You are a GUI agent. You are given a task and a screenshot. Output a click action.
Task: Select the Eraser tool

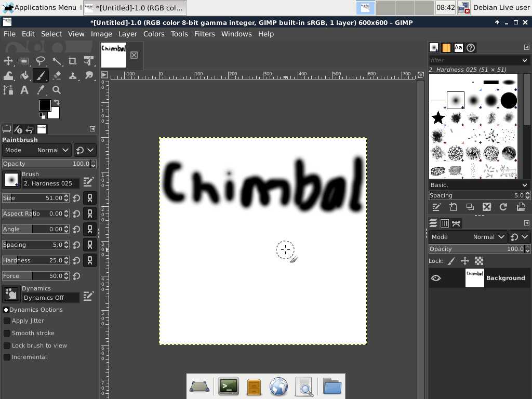coord(57,76)
